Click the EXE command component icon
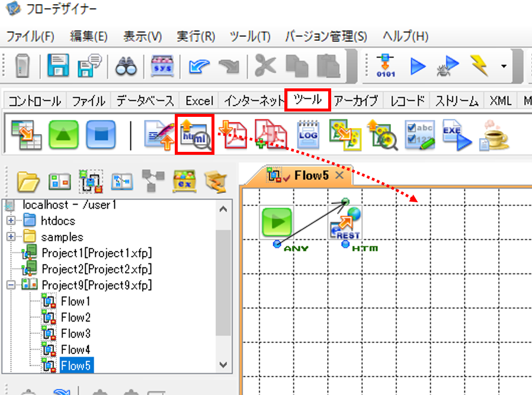This screenshot has height=395, width=532. (457, 135)
